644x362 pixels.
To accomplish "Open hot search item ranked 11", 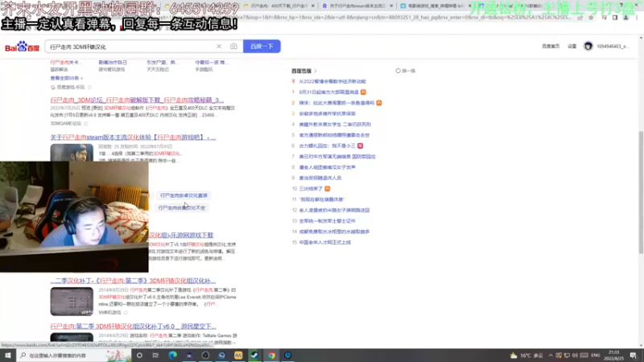I will pyautogui.click(x=321, y=199).
